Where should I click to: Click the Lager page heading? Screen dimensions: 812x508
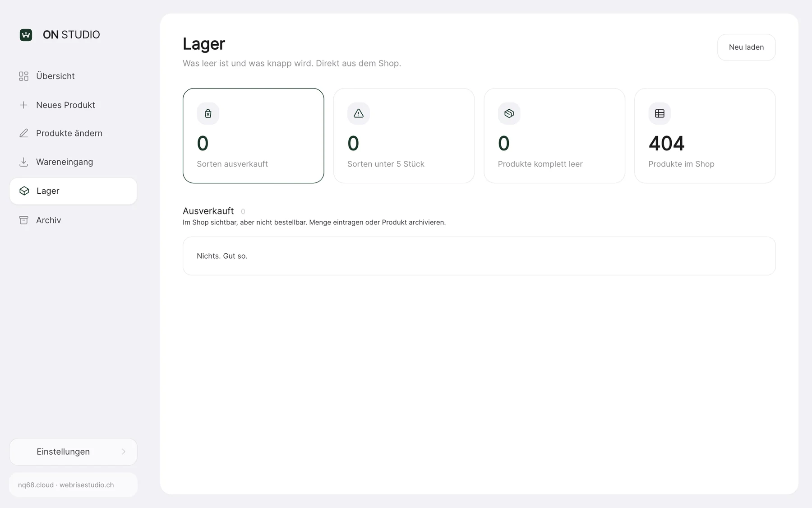point(204,44)
